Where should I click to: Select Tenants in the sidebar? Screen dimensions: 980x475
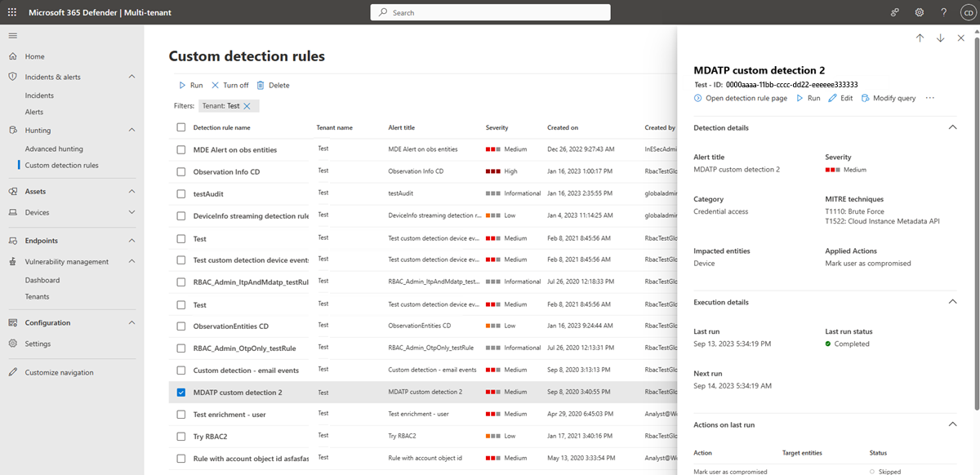tap(37, 297)
